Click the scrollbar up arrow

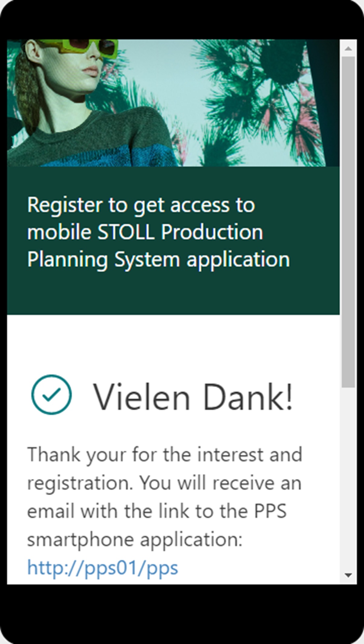click(x=348, y=48)
